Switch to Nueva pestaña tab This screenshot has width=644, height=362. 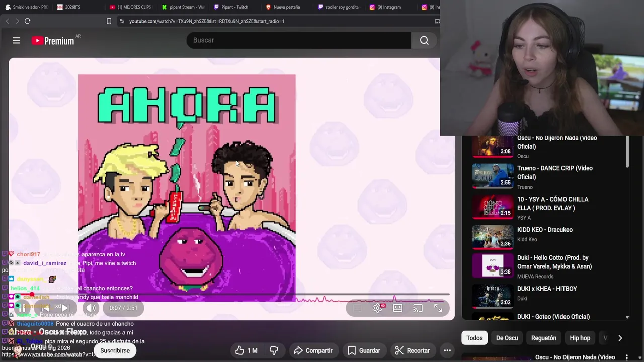coord(287,7)
